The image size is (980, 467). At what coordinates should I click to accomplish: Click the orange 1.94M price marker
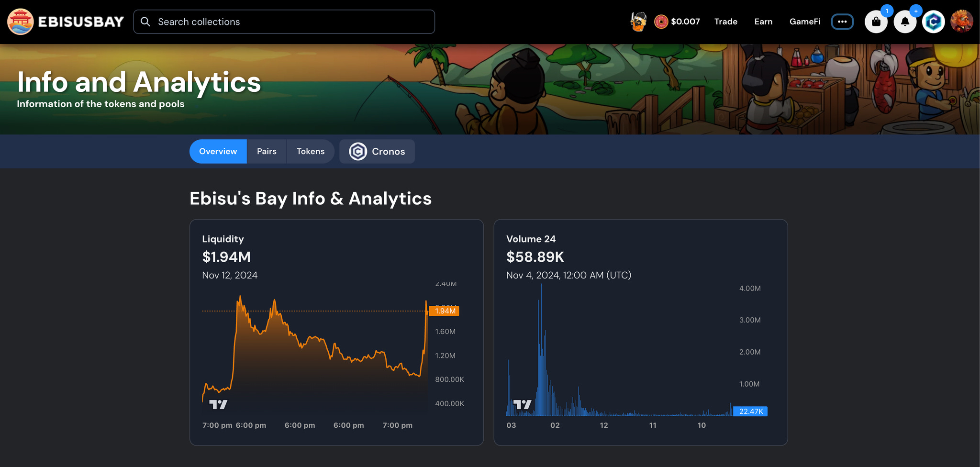click(x=445, y=311)
